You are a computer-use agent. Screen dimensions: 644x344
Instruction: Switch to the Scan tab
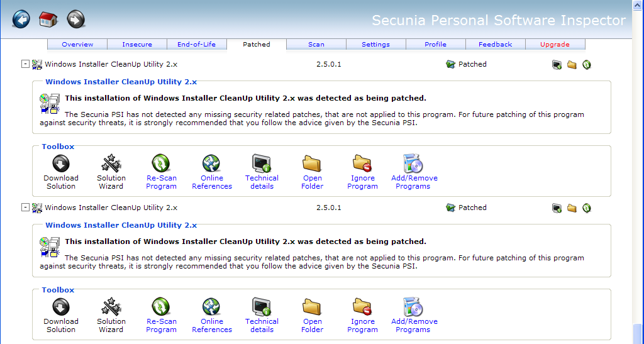click(x=316, y=44)
